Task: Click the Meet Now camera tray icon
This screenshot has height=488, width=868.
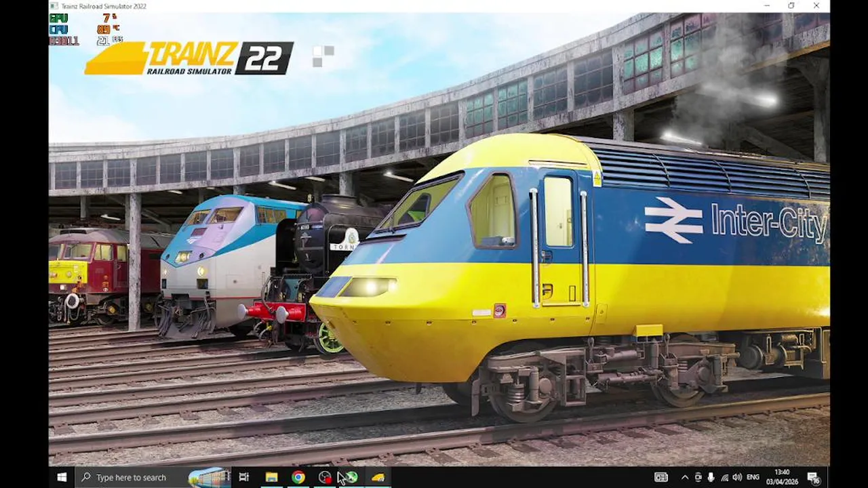Action: click(x=698, y=477)
